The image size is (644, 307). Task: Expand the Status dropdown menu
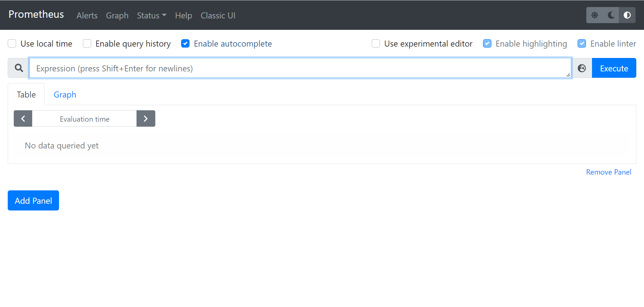[152, 15]
